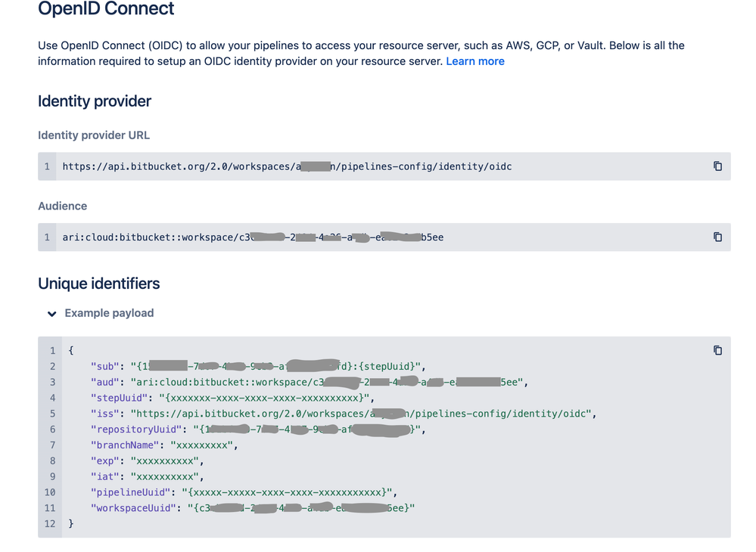Collapse the Example payload section
The height and width of the screenshot is (552, 756).
pyautogui.click(x=52, y=314)
